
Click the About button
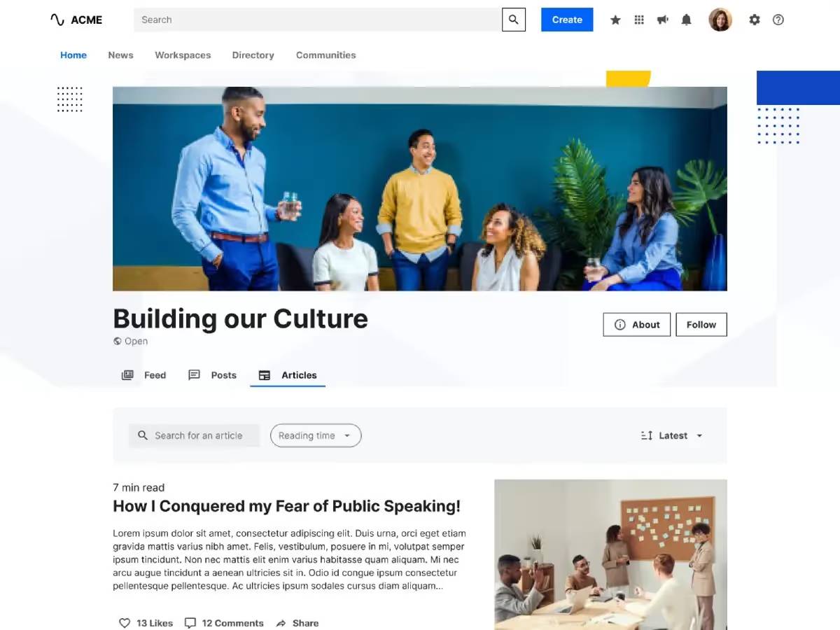pos(637,325)
